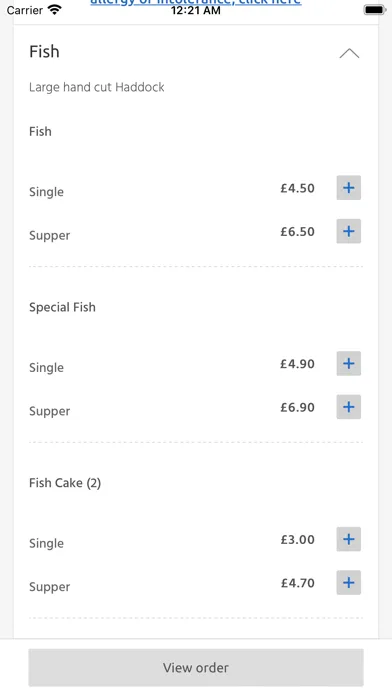Tap plus for Special Fish Single £4.90
Image resolution: width=392 pixels, height=696 pixels.
348,364
